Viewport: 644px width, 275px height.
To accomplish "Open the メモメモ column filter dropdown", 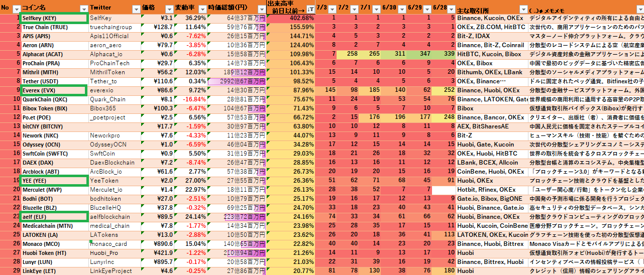I will tap(639, 9).
